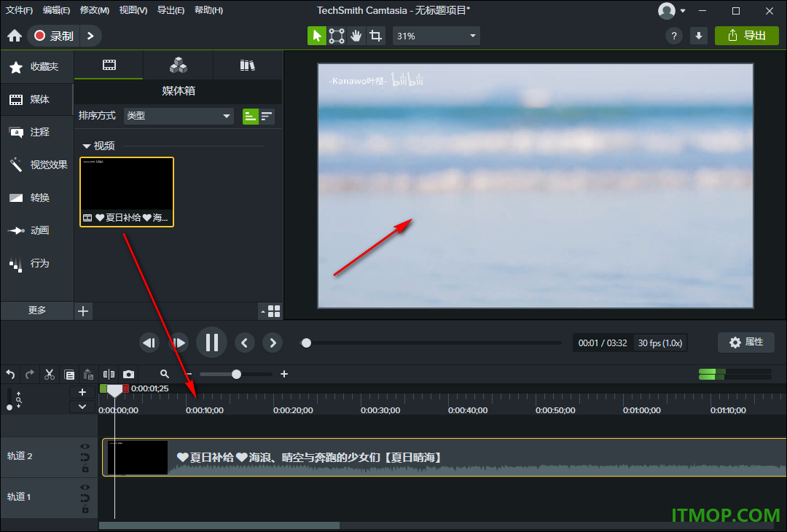Redo the last action

30,374
